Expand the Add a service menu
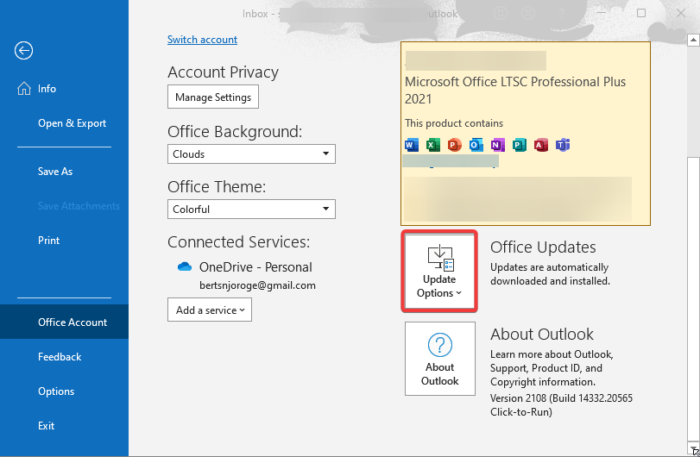 209,310
